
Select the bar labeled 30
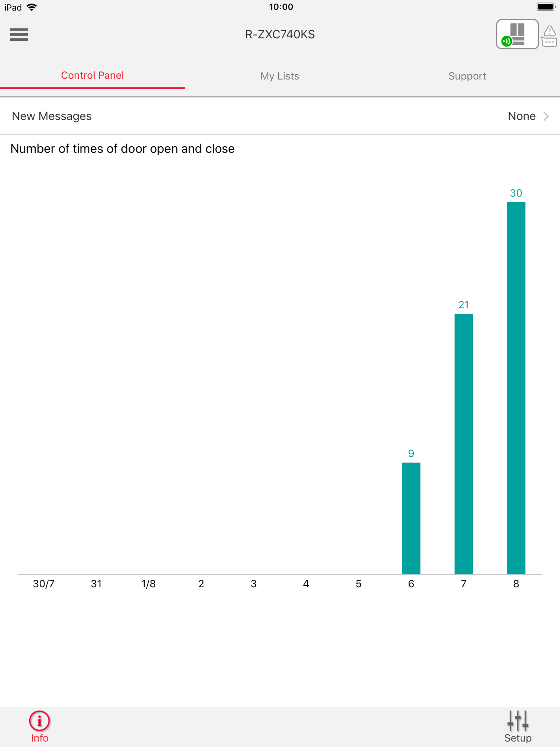(516, 388)
